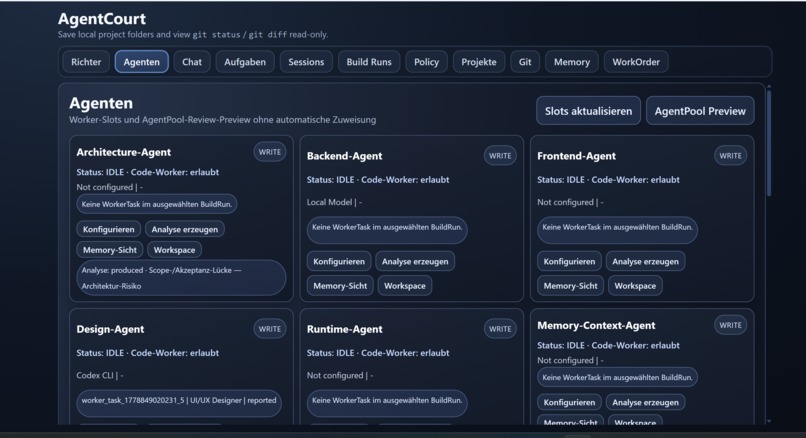
Task: Select the Git tab
Action: 525,62
